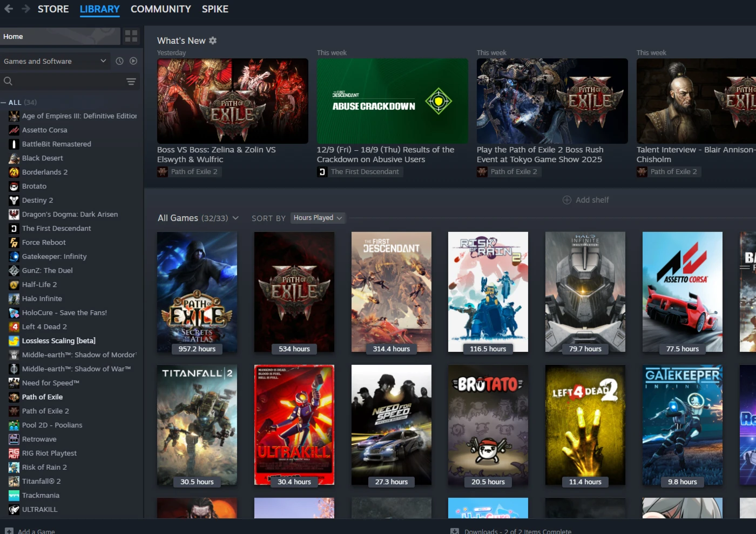Click the library search field

(65, 82)
